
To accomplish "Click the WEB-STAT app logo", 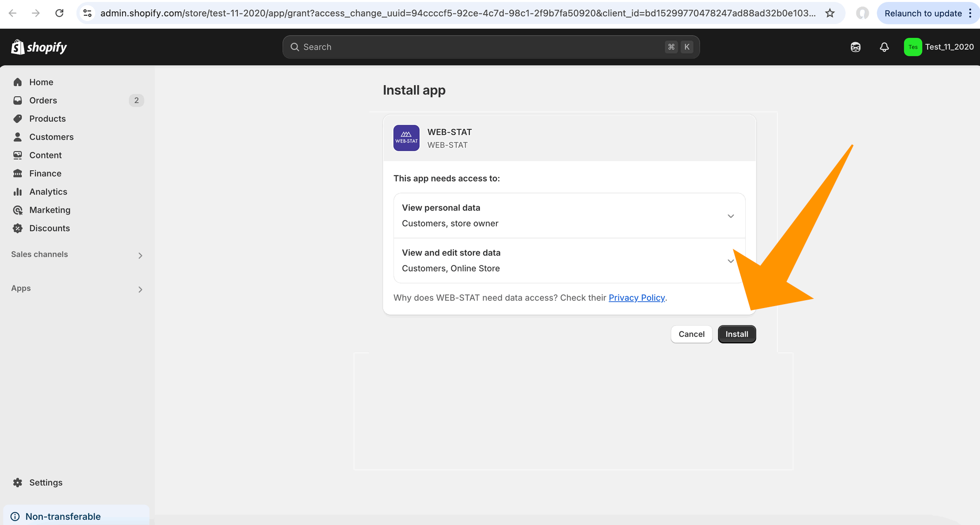I will pyautogui.click(x=406, y=138).
